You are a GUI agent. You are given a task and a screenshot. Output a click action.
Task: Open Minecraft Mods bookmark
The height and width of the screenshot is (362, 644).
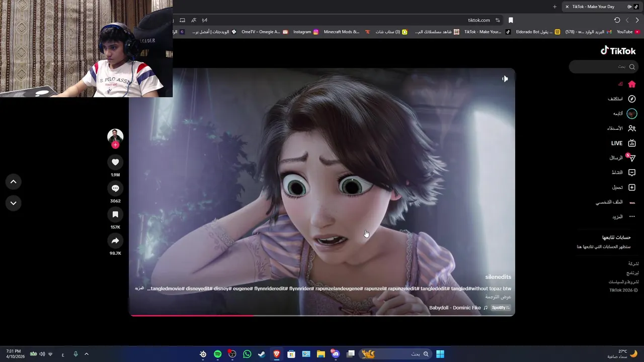347,32
